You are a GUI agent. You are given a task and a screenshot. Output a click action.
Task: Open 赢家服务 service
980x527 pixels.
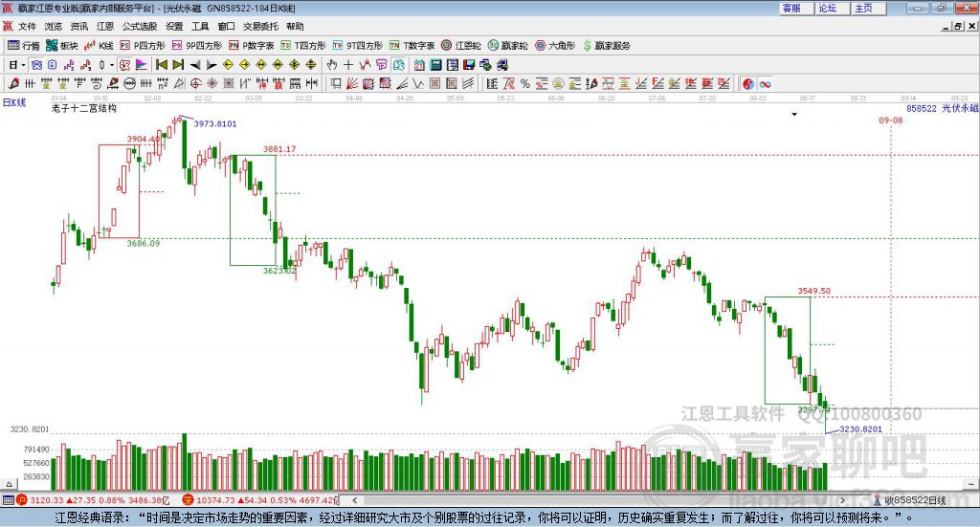pos(606,46)
